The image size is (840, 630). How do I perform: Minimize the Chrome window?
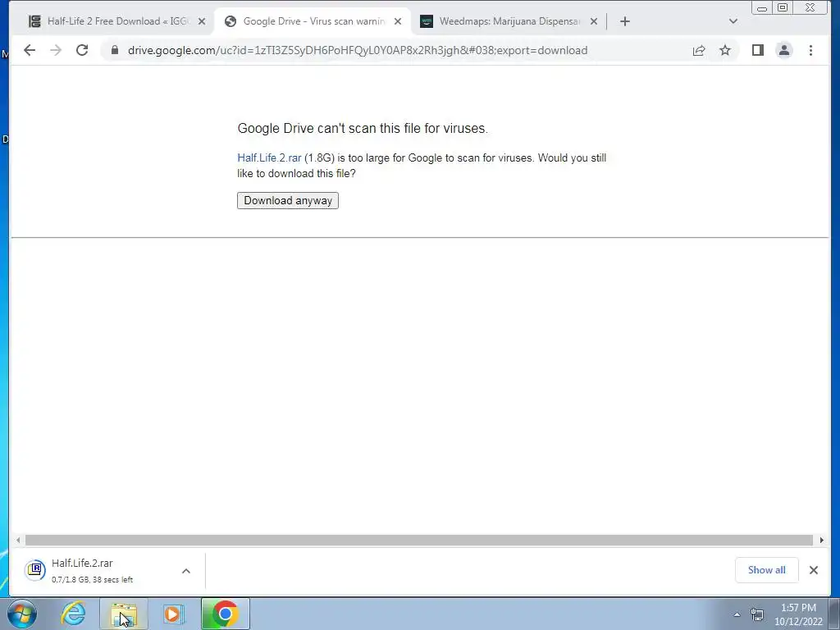[761, 7]
